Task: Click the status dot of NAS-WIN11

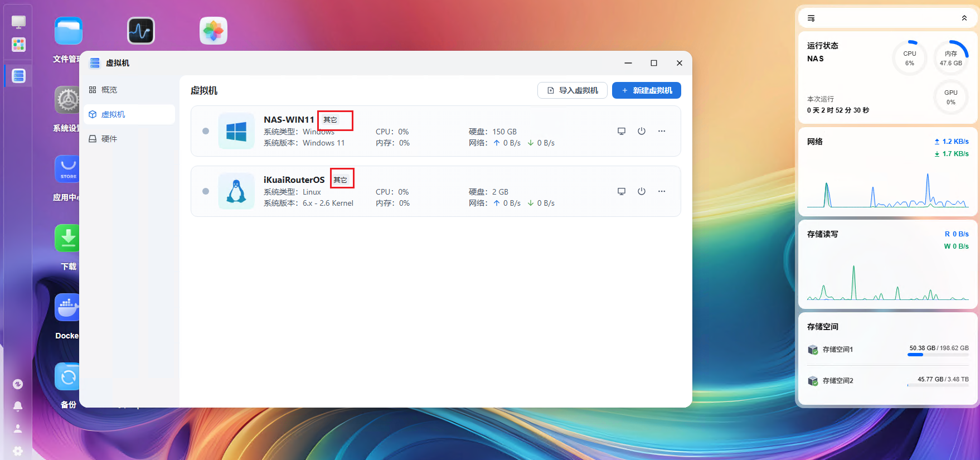Action: point(206,131)
